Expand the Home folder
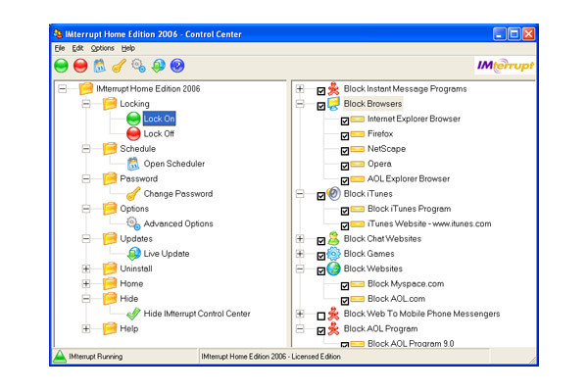588x392 pixels. click(x=86, y=283)
